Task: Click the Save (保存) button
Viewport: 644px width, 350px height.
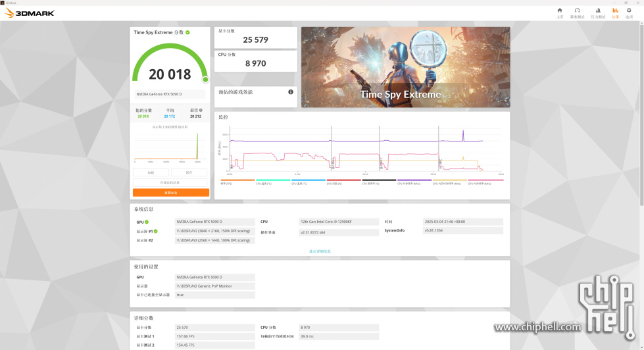Action: pyautogui.click(x=189, y=172)
